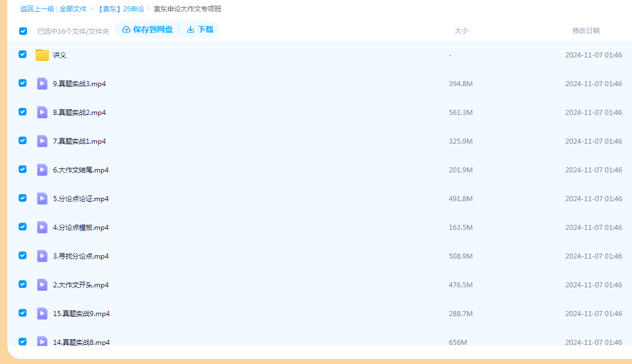Click video icon for 6.大作文结尾.mp4
Screen dimensions: 632x364
point(42,170)
